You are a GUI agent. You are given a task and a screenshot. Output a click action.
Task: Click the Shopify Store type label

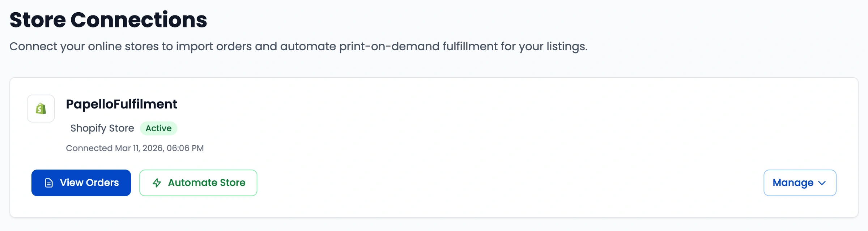(x=102, y=128)
